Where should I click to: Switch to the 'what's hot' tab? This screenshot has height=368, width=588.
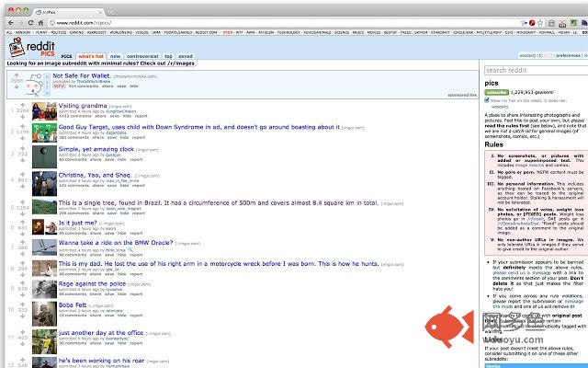(x=91, y=56)
